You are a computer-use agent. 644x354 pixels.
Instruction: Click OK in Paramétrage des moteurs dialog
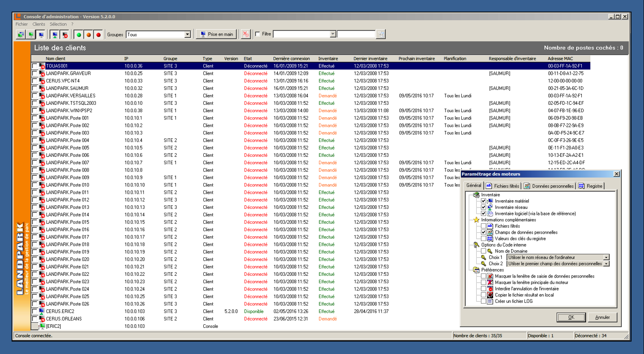pyautogui.click(x=571, y=317)
